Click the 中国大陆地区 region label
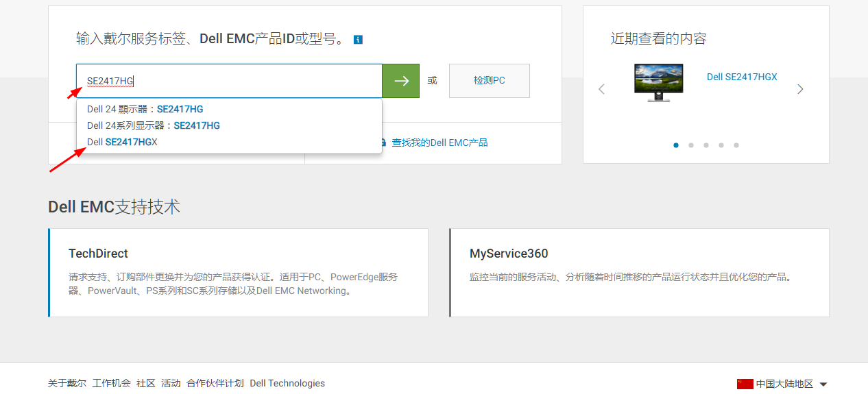 tap(784, 384)
